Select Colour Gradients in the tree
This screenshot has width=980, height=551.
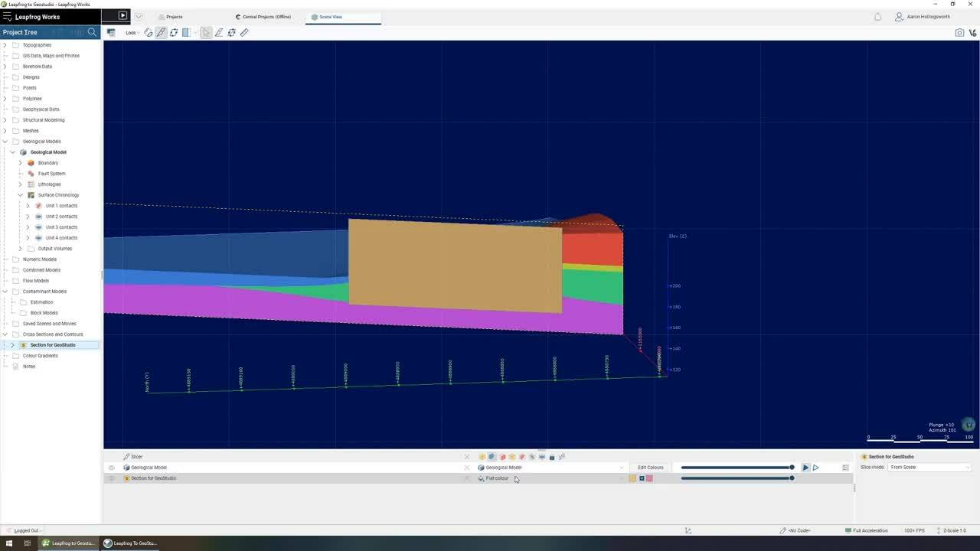[x=40, y=356]
